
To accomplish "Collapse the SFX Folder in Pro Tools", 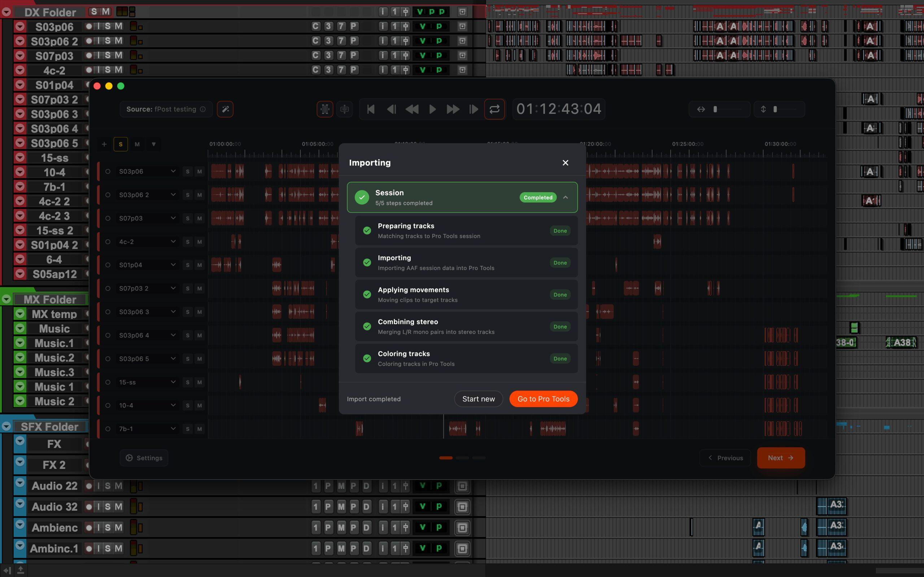I will tap(6, 426).
